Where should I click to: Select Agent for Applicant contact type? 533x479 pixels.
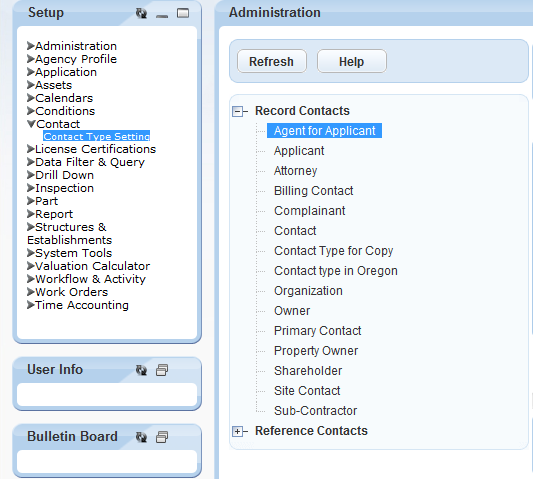tap(324, 131)
